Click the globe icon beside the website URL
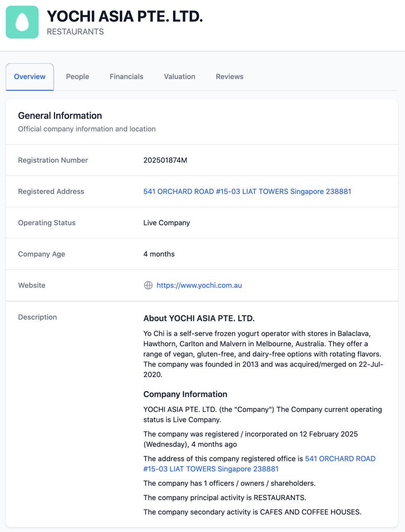The height and width of the screenshot is (532, 405). (148, 285)
